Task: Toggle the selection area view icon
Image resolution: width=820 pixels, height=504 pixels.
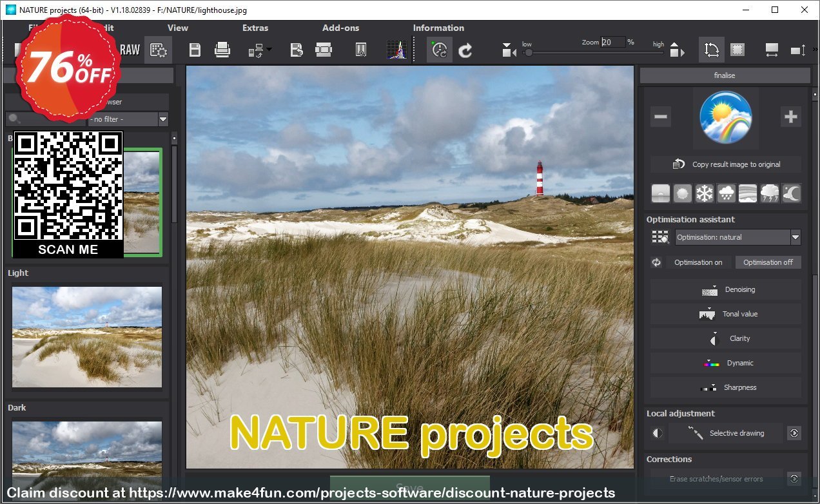Action: 737,50
